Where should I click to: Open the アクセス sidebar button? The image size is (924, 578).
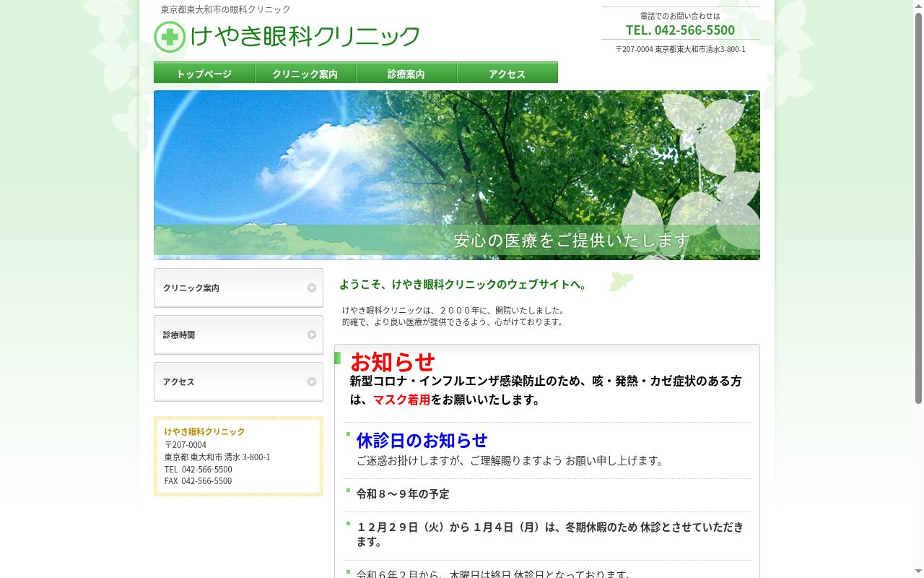pos(238,381)
